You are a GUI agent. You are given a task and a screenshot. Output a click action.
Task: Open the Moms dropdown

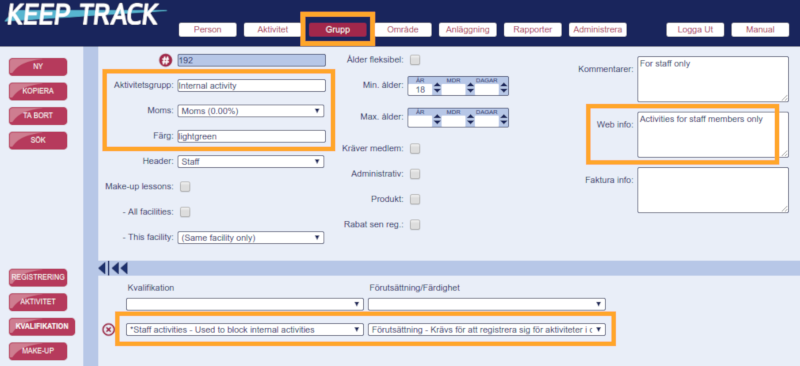click(251, 111)
